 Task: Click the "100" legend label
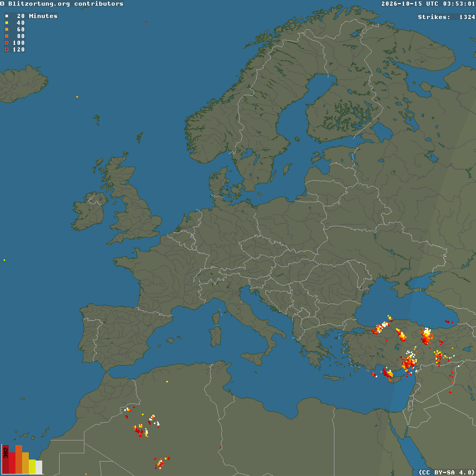pyautogui.click(x=19, y=43)
